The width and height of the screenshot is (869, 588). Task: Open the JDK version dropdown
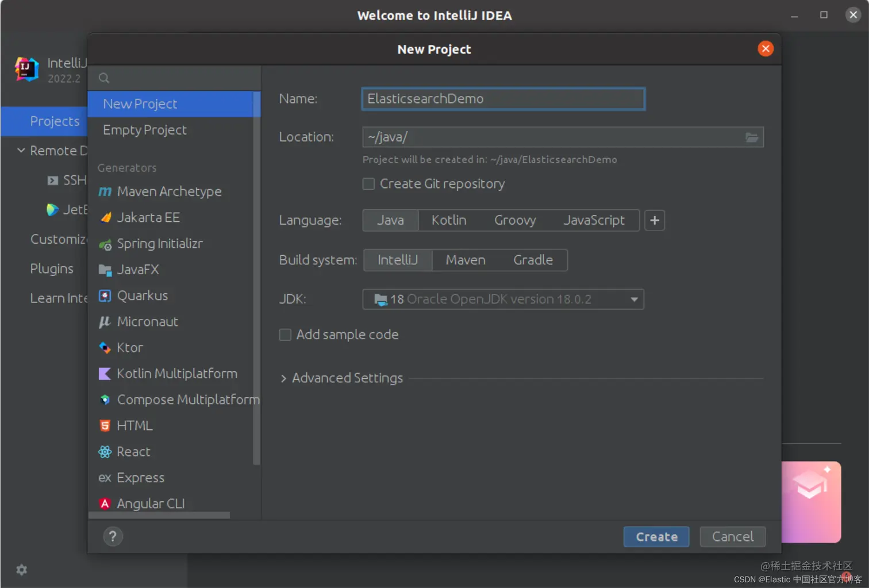[634, 299]
